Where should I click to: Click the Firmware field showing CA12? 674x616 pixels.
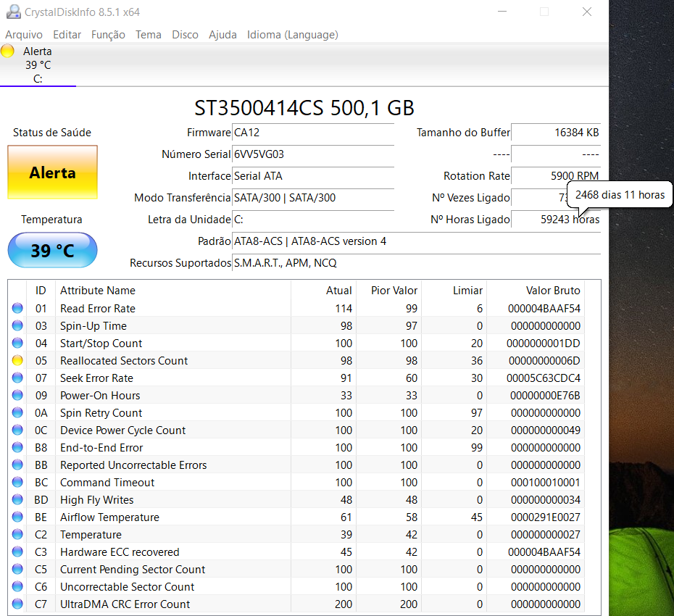[x=313, y=133]
